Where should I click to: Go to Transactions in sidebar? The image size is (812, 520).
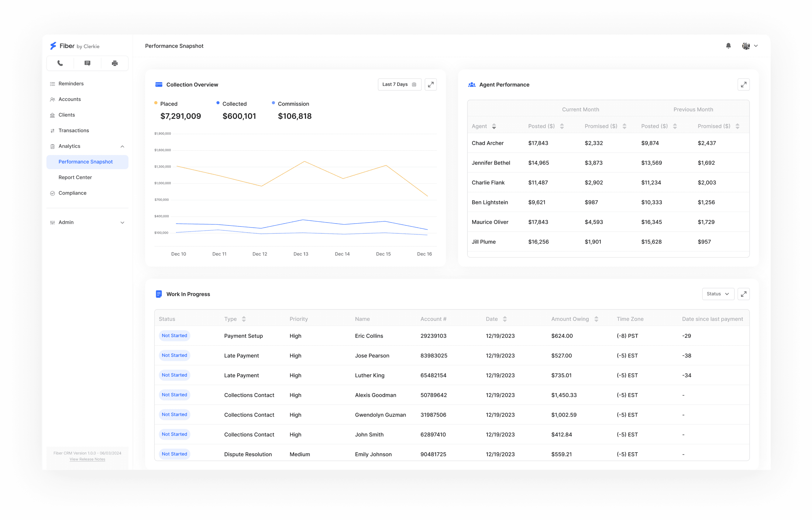pos(74,130)
